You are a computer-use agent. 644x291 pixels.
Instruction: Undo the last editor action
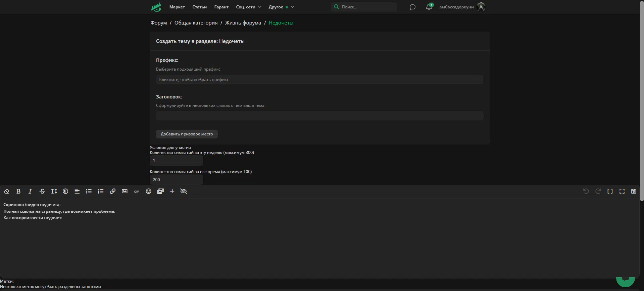pyautogui.click(x=586, y=191)
